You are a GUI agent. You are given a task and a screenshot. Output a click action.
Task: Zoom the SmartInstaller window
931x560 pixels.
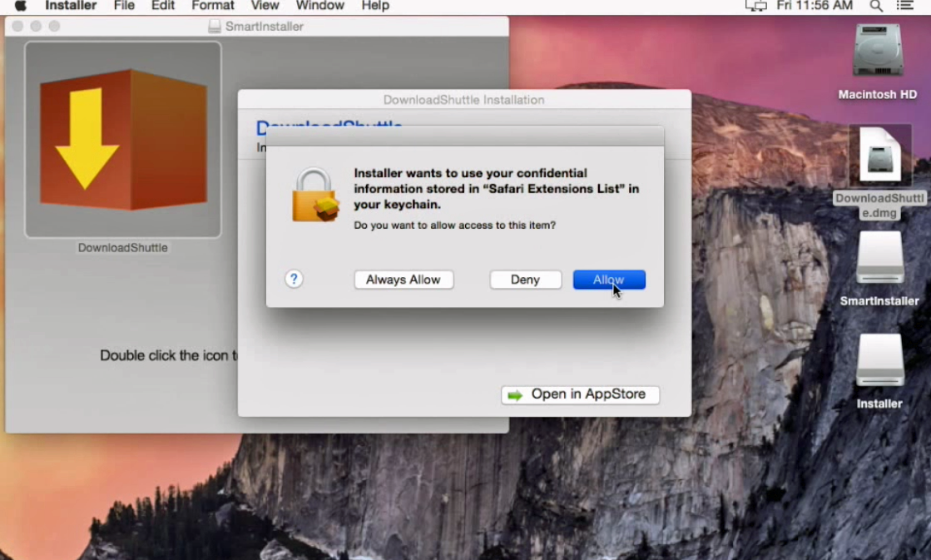click(x=55, y=26)
